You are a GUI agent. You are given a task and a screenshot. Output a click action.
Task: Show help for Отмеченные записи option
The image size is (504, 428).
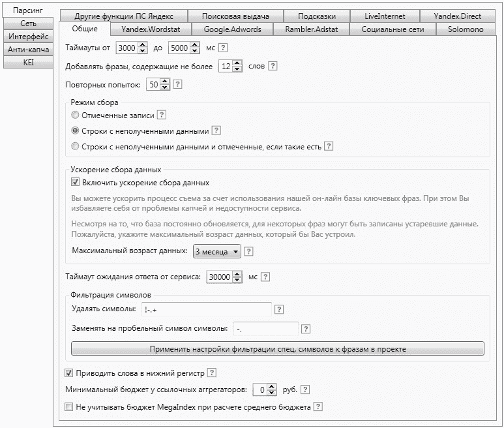pos(162,115)
